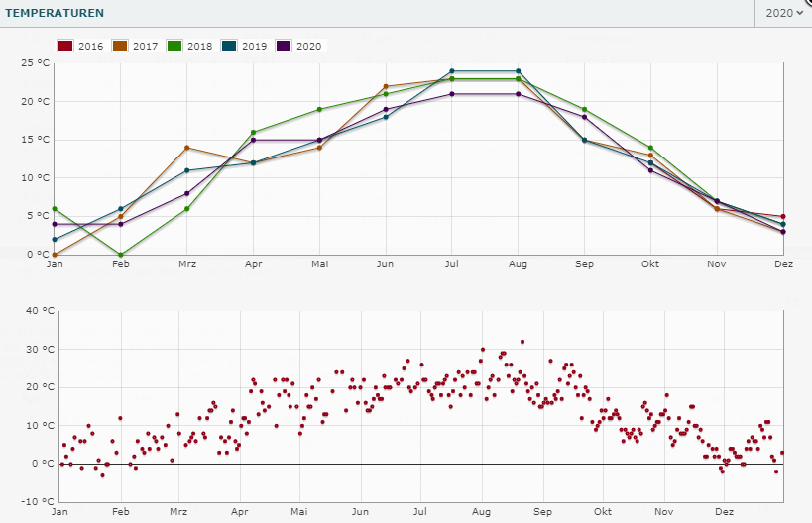812x523 pixels.
Task: Click the purple 2020 legend color swatch
Action: point(284,47)
